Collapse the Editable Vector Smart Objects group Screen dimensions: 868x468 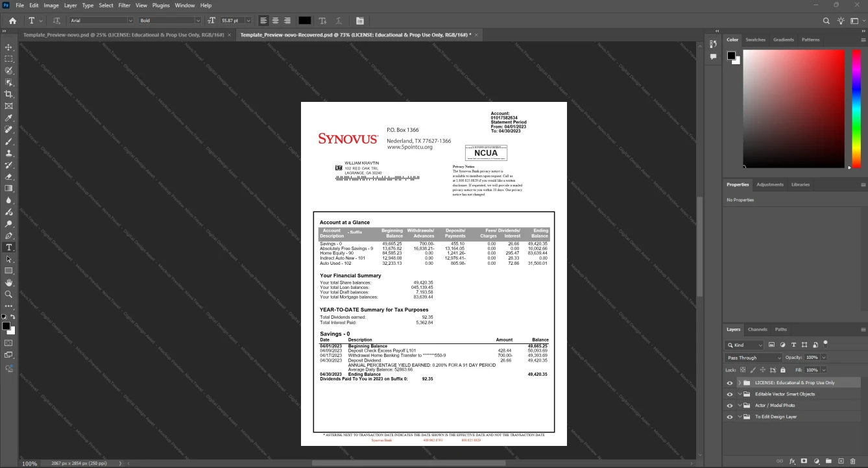[x=740, y=394]
